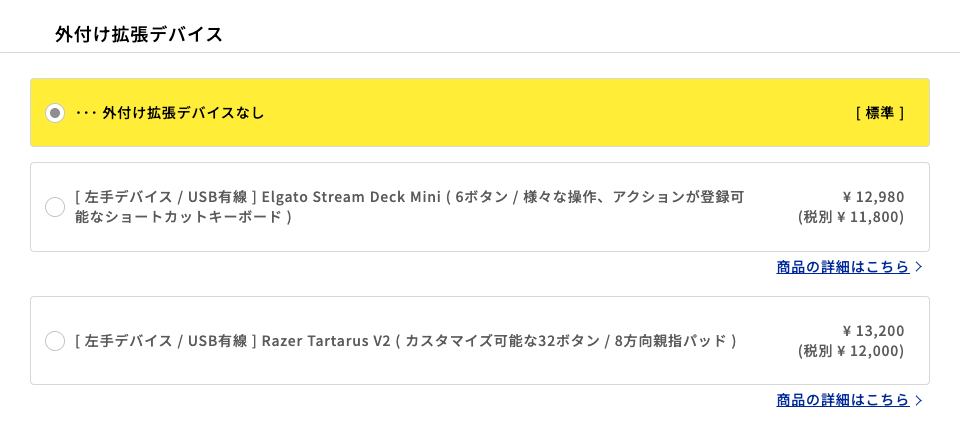976x439 pixels.
Task: Click chevron arrow beside Elgato details link
Action: (x=919, y=267)
